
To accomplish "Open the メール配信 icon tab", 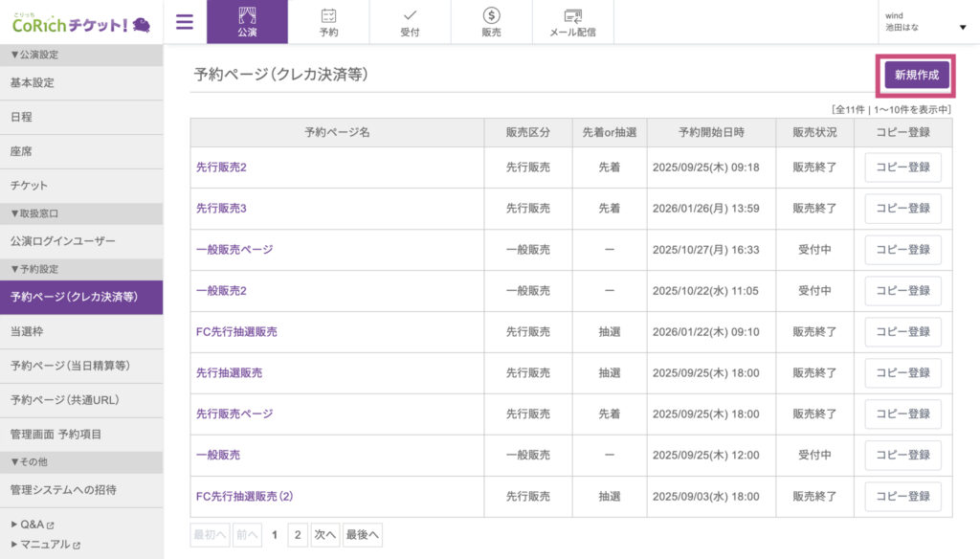I will [x=572, y=22].
